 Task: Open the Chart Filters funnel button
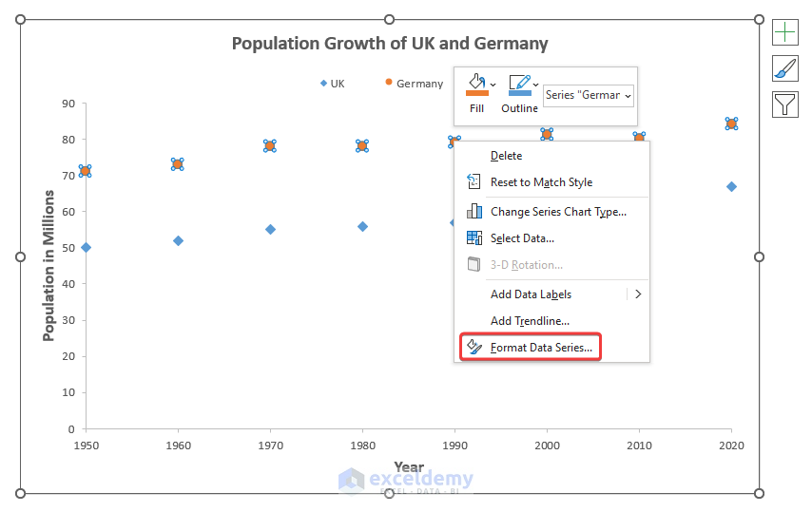click(x=785, y=103)
